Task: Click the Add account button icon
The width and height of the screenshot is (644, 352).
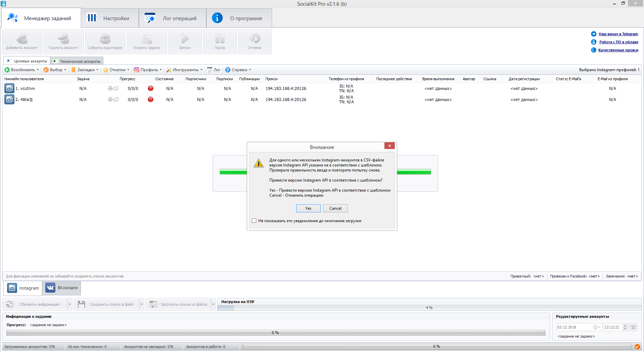Action: [x=22, y=39]
